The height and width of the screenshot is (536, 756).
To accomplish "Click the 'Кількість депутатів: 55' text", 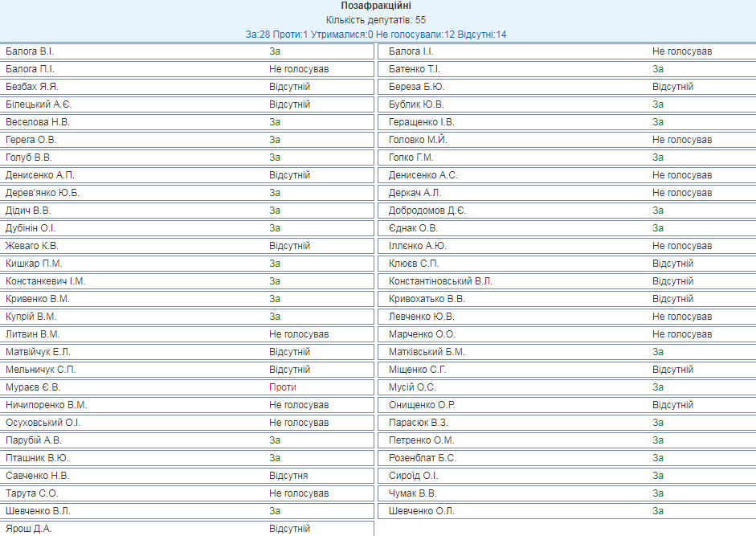I will (378, 20).
